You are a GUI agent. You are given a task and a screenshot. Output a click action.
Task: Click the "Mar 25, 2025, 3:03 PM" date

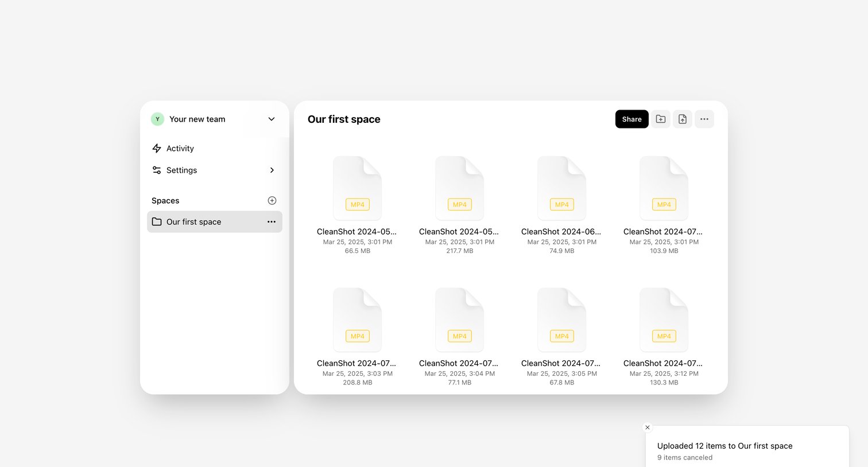point(358,374)
